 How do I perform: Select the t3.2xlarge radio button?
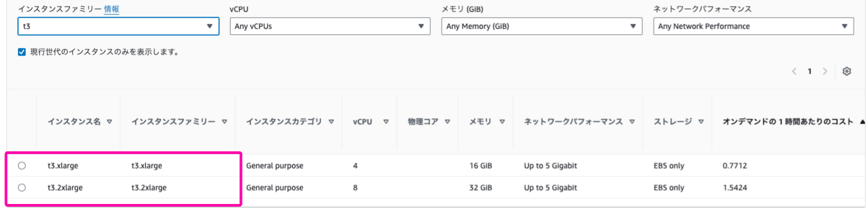(22, 188)
